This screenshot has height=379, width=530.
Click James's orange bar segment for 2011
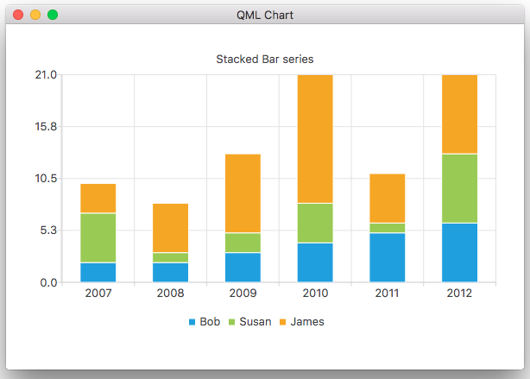pos(387,198)
